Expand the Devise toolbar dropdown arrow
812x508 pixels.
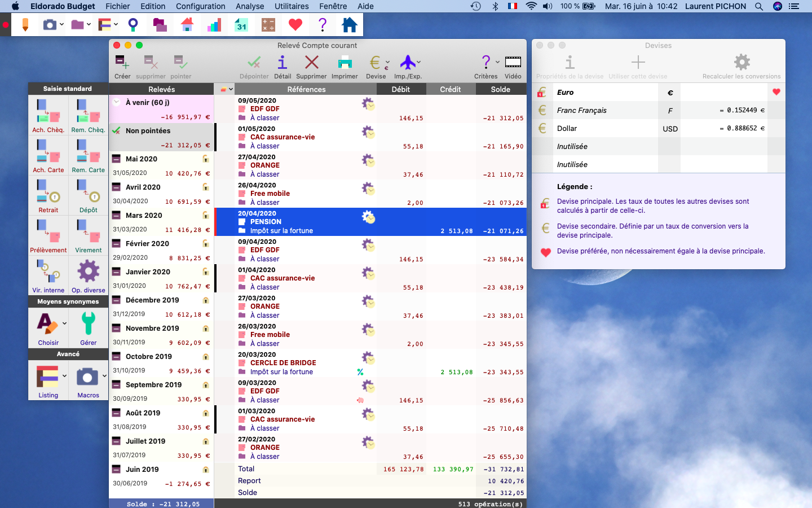tap(387, 62)
